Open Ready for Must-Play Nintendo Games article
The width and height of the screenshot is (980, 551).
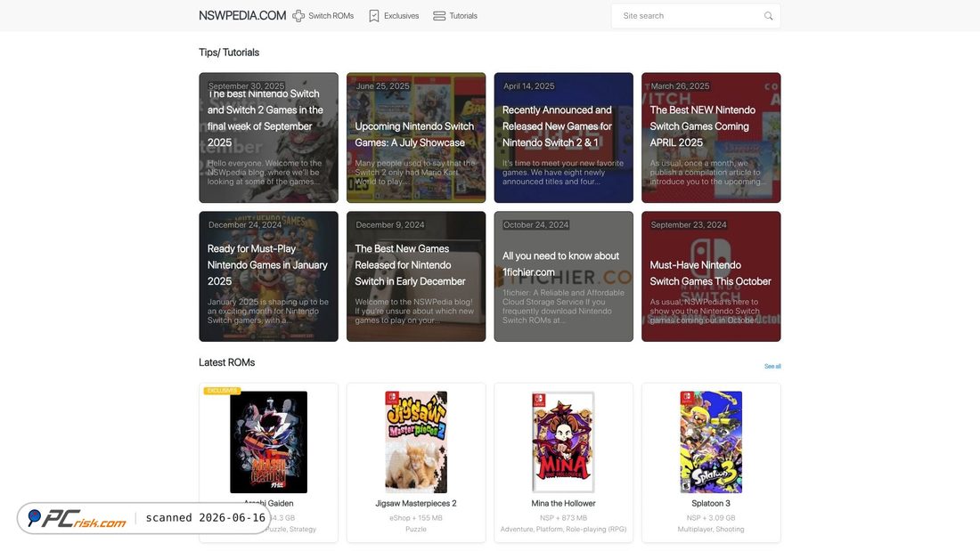pos(269,276)
